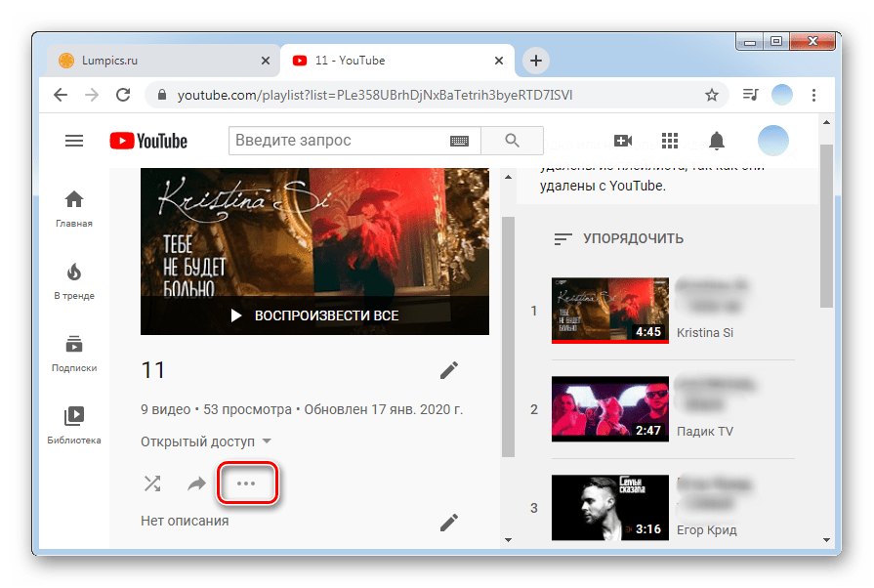Open the create video camera icon
The width and height of the screenshot is (874, 588).
pyautogui.click(x=623, y=141)
